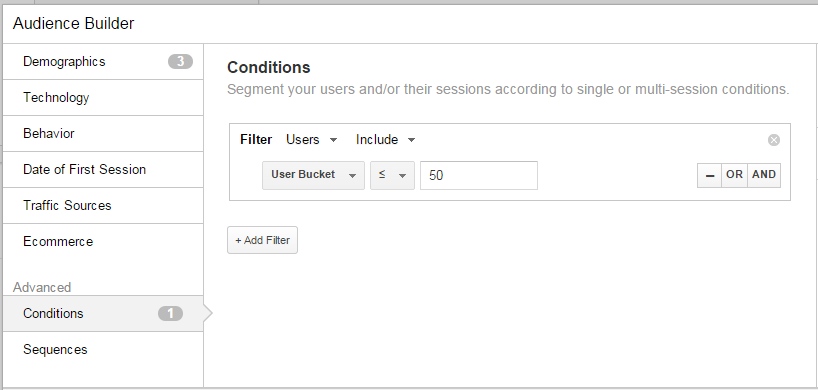The width and height of the screenshot is (818, 390).
Task: Open Traffic Sources section
Action: (x=103, y=205)
